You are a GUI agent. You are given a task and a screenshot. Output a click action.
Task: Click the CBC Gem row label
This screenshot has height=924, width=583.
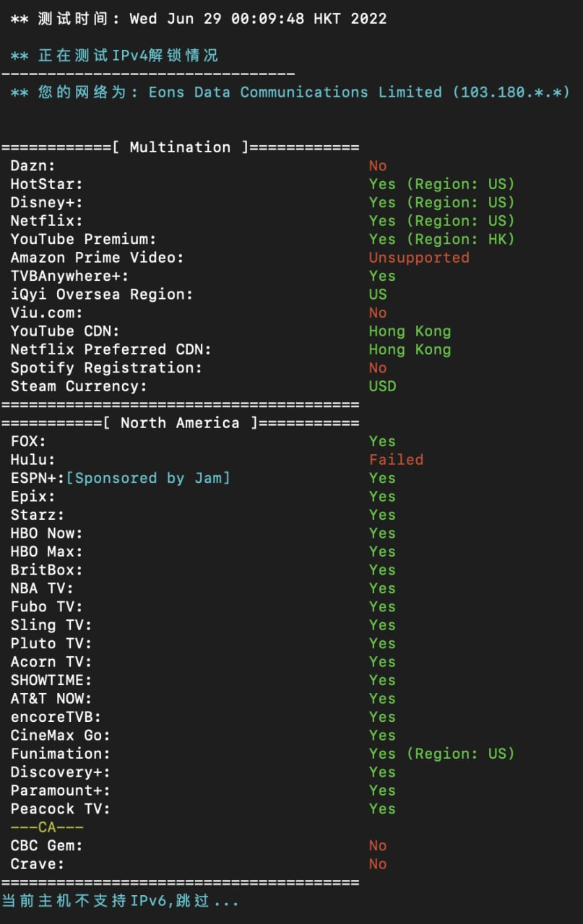coord(46,845)
